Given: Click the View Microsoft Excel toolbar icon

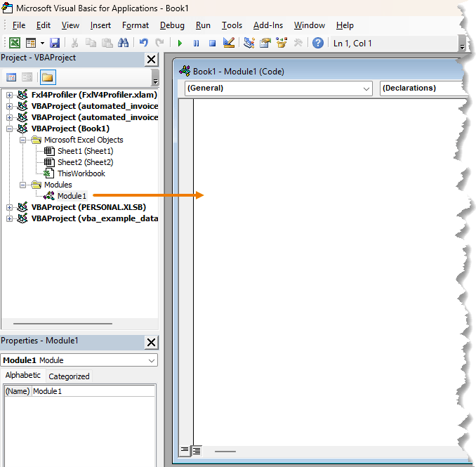Looking at the screenshot, I should 15,43.
